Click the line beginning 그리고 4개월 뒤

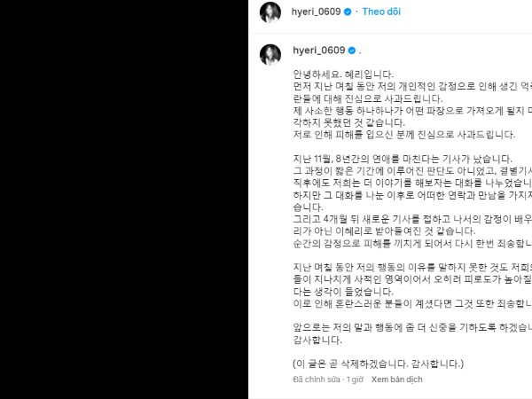tap(412, 219)
